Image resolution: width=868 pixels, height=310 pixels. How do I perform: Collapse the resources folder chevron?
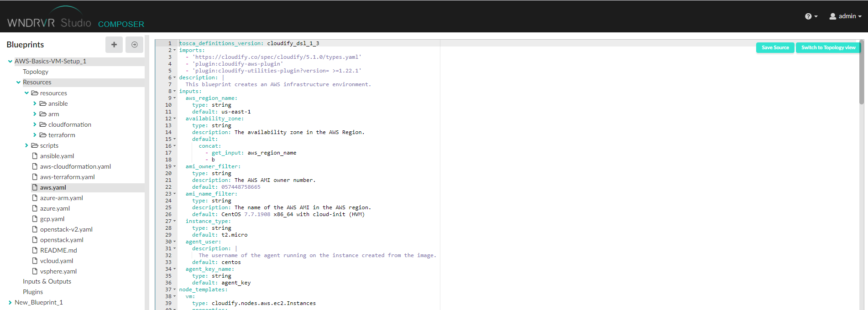[x=26, y=93]
